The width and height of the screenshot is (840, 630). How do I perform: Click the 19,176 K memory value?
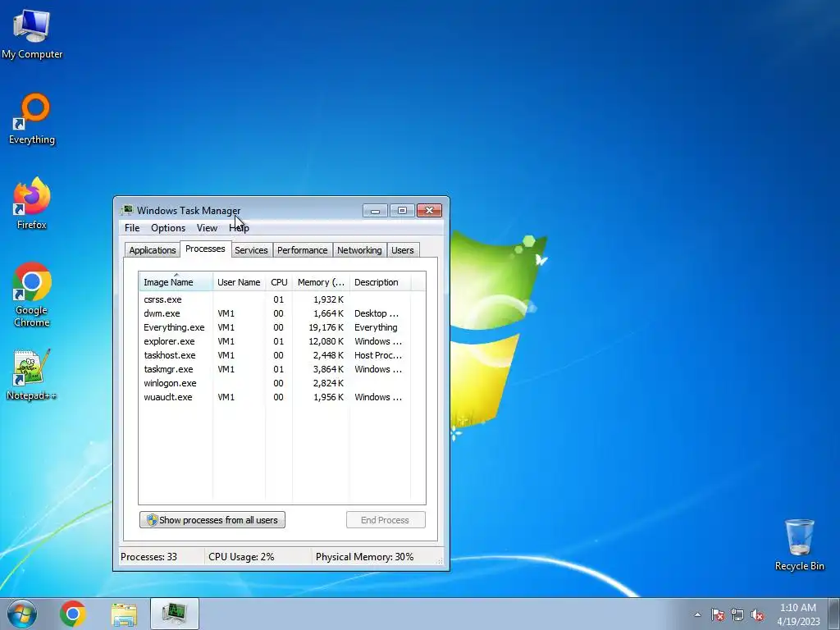click(326, 327)
